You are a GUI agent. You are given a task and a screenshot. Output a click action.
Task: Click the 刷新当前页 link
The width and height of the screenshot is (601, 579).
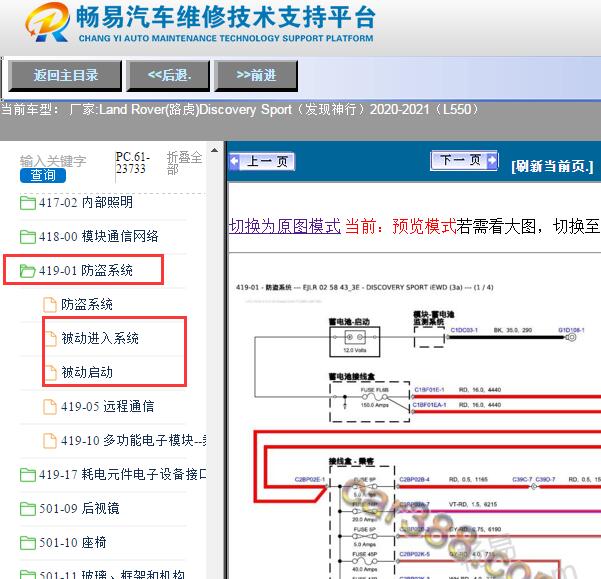click(552, 166)
